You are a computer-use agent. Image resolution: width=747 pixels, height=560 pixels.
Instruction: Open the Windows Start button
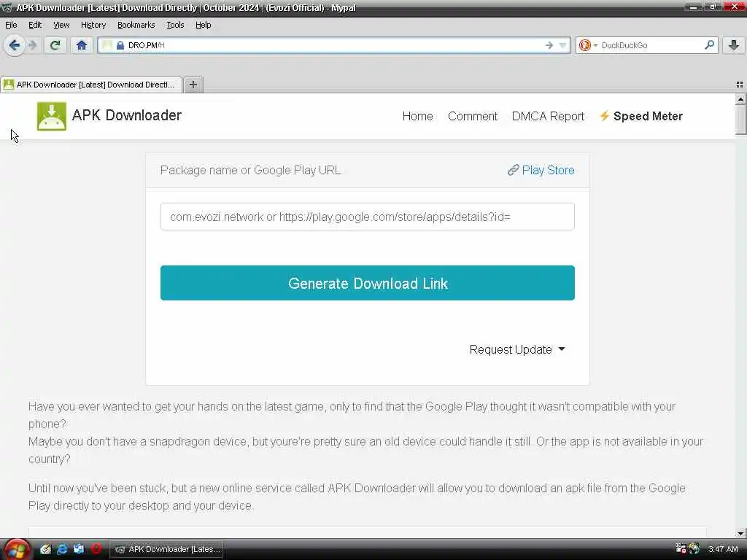(18, 550)
